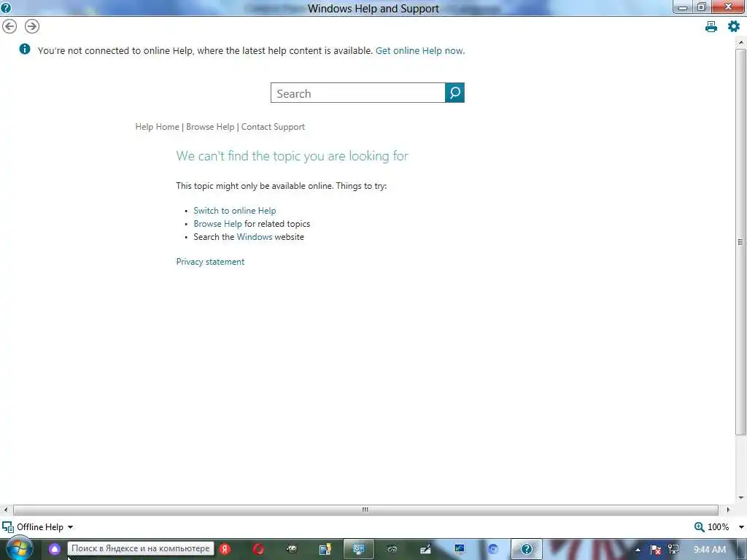This screenshot has height=560, width=747.
Task: Open Help options with the gear icon
Action: tap(734, 26)
